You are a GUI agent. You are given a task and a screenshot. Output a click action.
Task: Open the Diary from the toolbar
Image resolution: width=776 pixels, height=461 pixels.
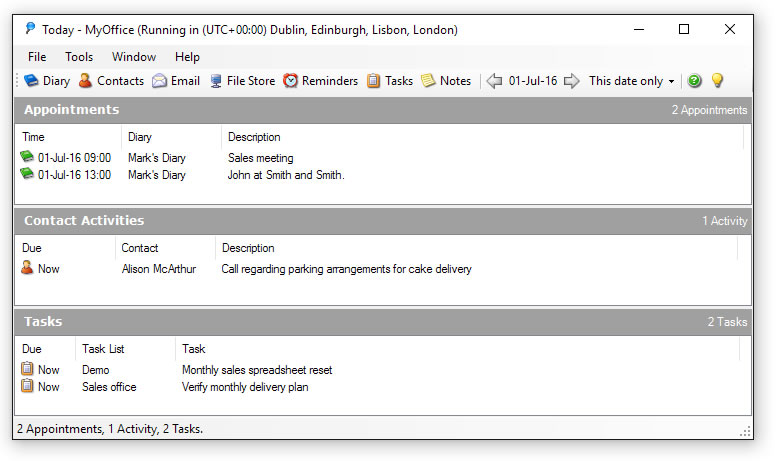(47, 81)
